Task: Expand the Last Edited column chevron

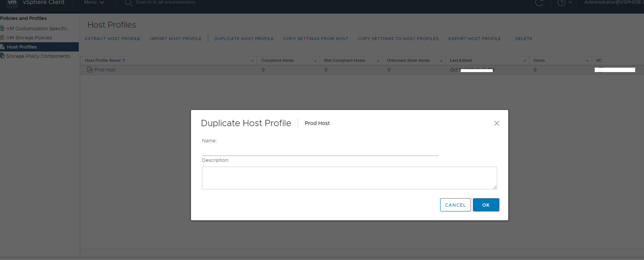Action: click(524, 61)
